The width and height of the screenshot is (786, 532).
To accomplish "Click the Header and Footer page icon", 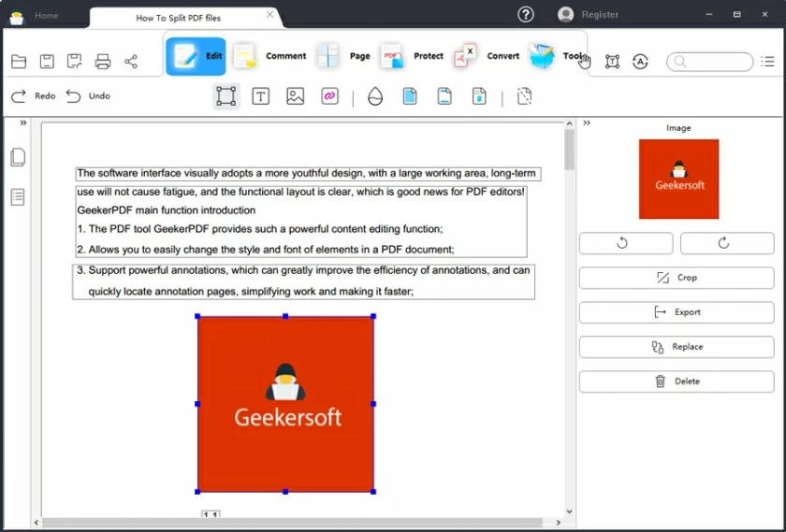I will pyautogui.click(x=444, y=95).
